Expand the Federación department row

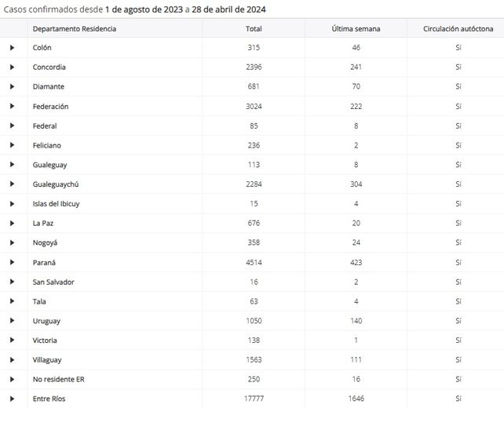[x=12, y=107]
